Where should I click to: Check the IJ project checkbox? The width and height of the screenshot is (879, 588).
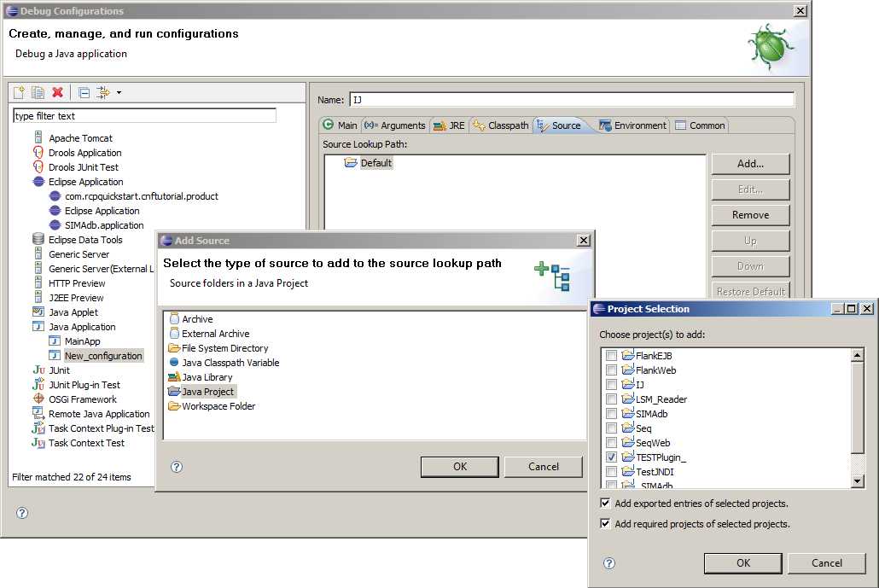pyautogui.click(x=611, y=385)
